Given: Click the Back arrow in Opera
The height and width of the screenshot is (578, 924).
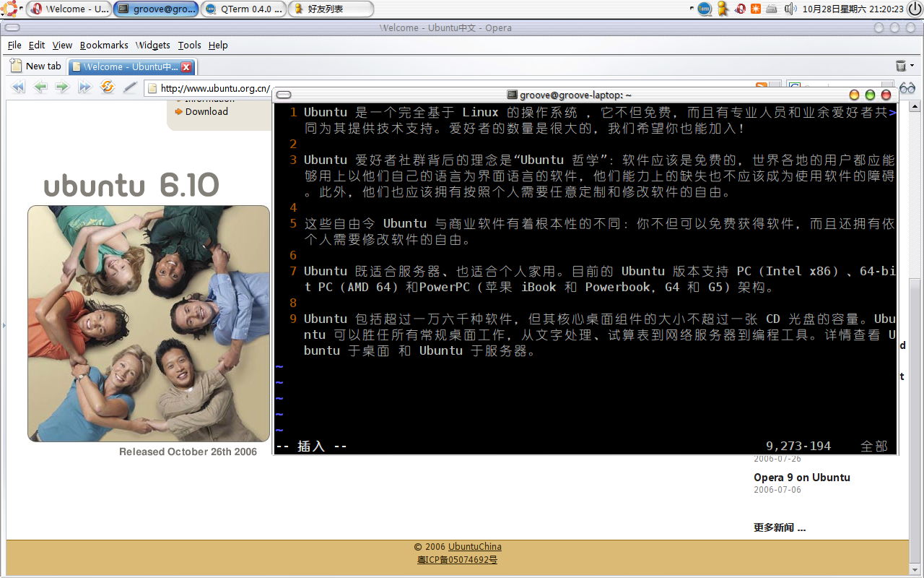Looking at the screenshot, I should tap(40, 87).
